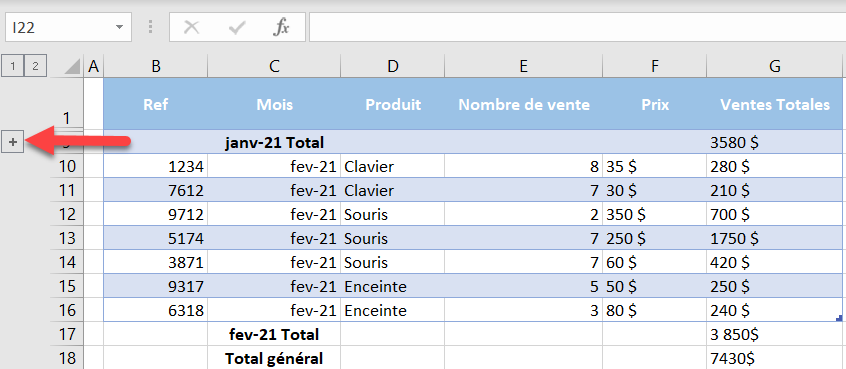Expand the janv-21 group with the plus button

pos(13,142)
